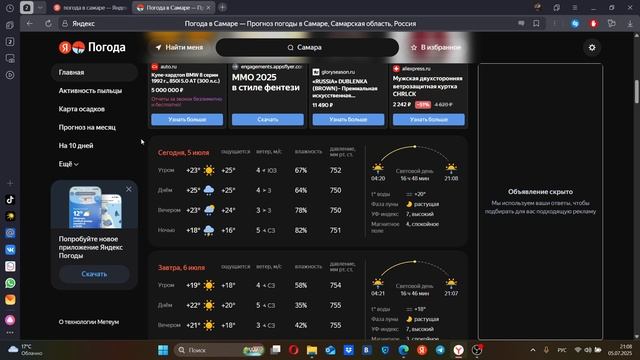Click the page vertical scrollbar thumb

coord(636,91)
